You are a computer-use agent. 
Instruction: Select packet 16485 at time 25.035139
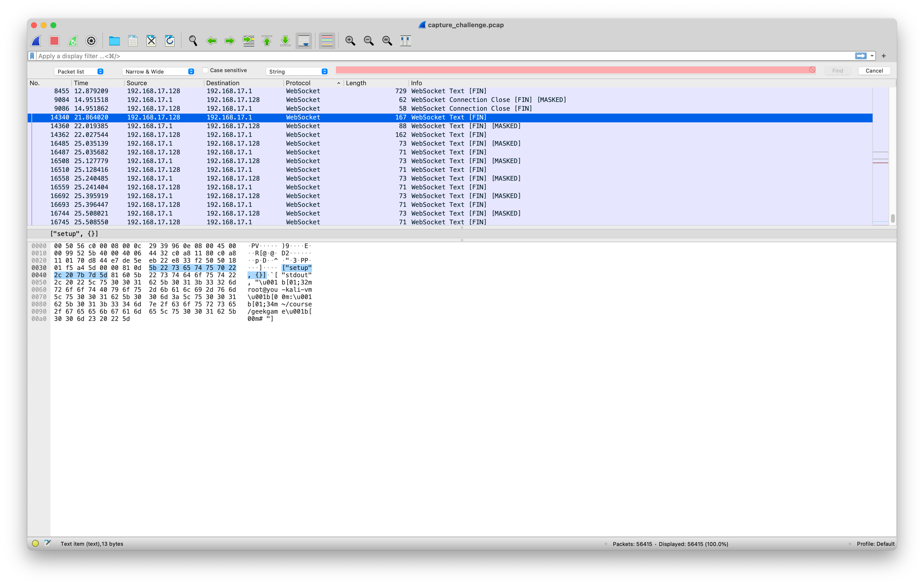tap(450, 144)
